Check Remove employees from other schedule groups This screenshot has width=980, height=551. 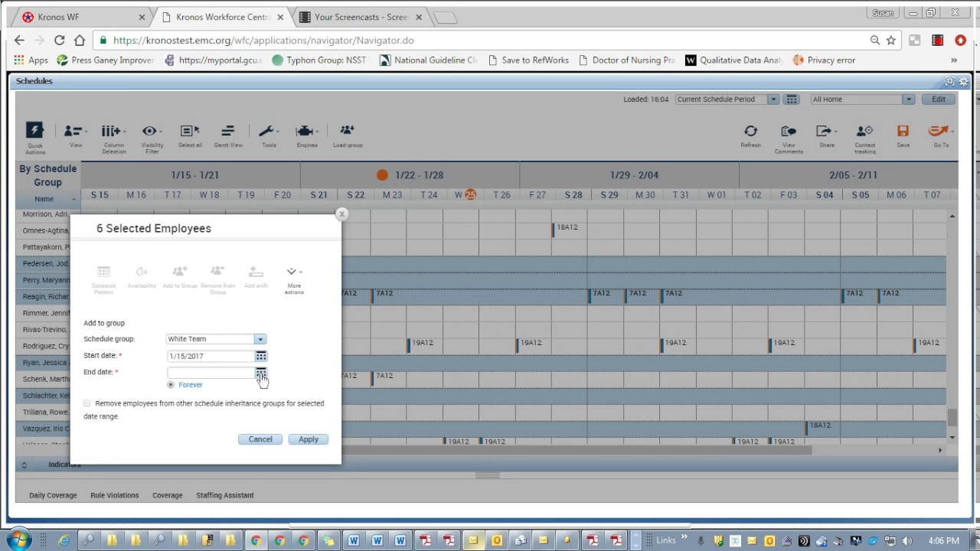[87, 403]
